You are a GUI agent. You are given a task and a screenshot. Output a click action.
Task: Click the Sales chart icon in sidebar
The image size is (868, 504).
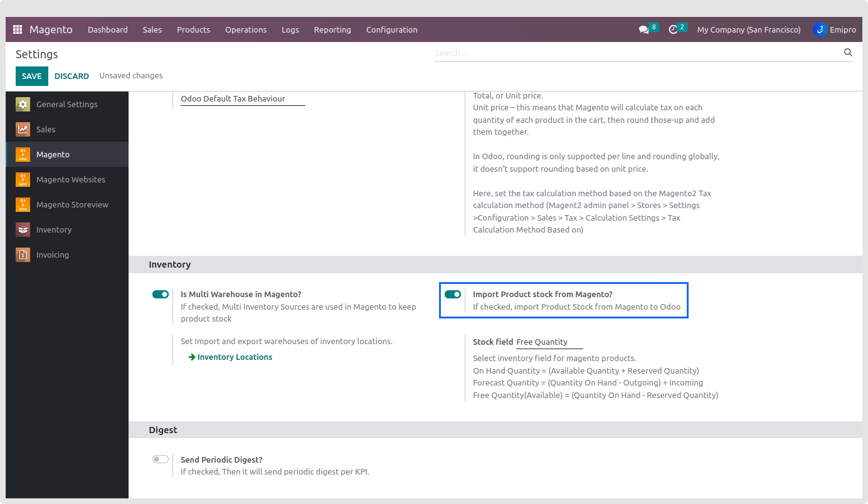[x=23, y=130]
